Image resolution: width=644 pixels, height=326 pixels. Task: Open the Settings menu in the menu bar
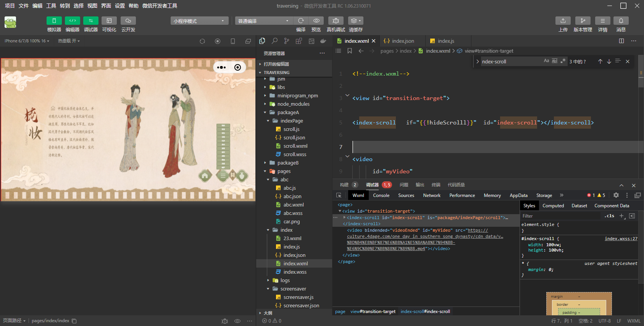[x=120, y=6]
